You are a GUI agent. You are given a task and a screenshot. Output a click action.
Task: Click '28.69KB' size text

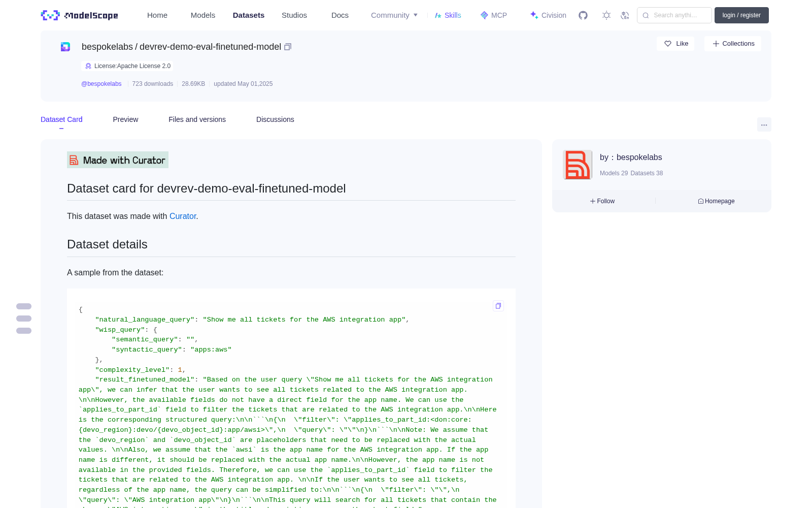193,84
